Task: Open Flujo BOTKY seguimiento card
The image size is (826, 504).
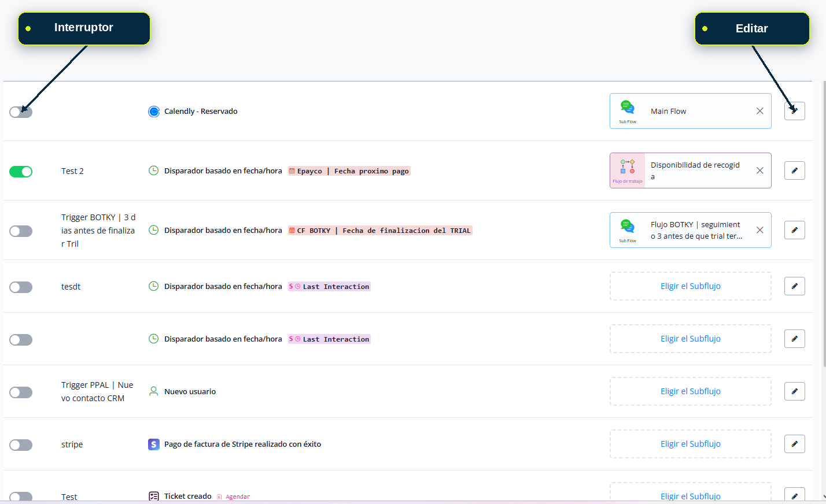Action: tap(691, 230)
